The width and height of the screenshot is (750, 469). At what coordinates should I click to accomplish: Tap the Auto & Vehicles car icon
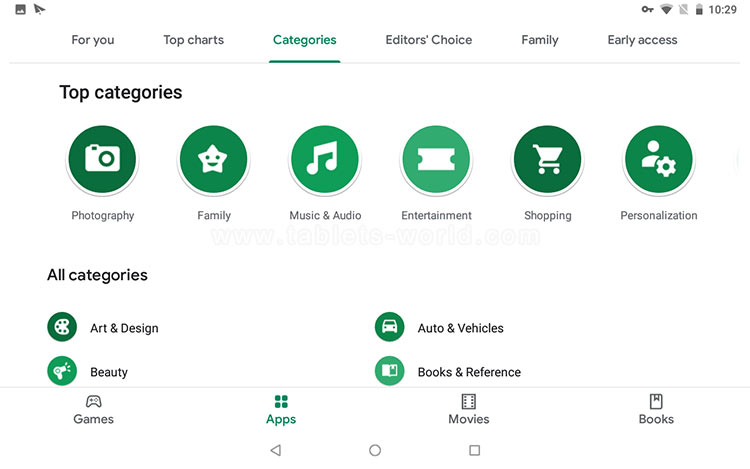click(389, 327)
